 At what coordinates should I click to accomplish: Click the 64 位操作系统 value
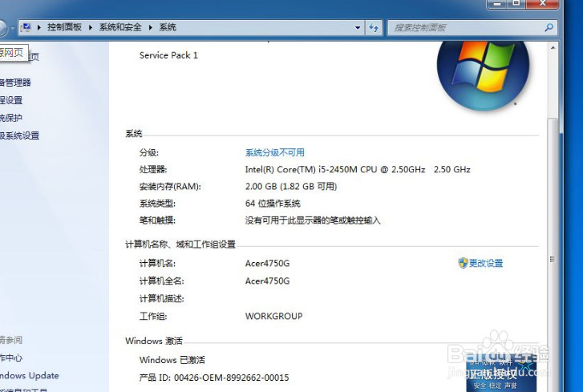[x=273, y=204]
